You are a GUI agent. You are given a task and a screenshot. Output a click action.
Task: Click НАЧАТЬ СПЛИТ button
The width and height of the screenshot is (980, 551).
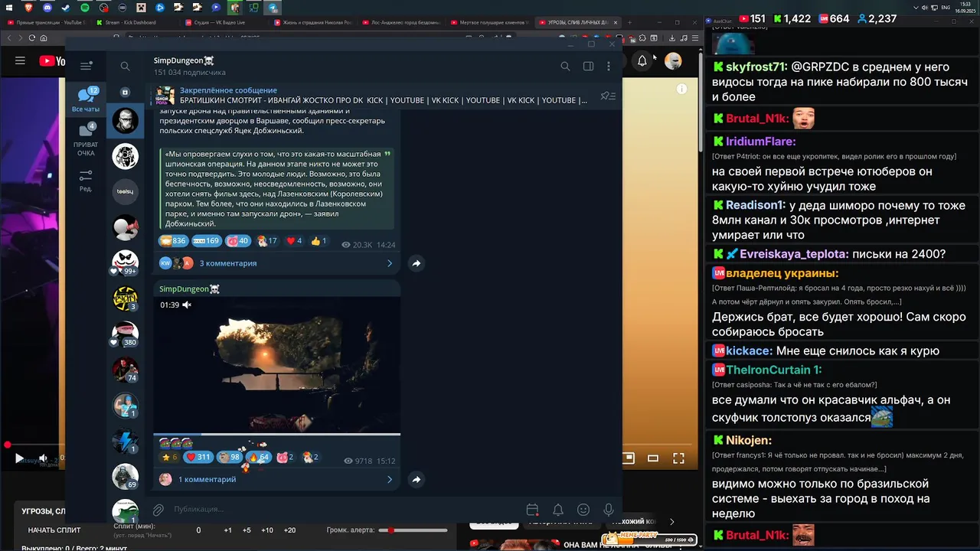point(54,530)
